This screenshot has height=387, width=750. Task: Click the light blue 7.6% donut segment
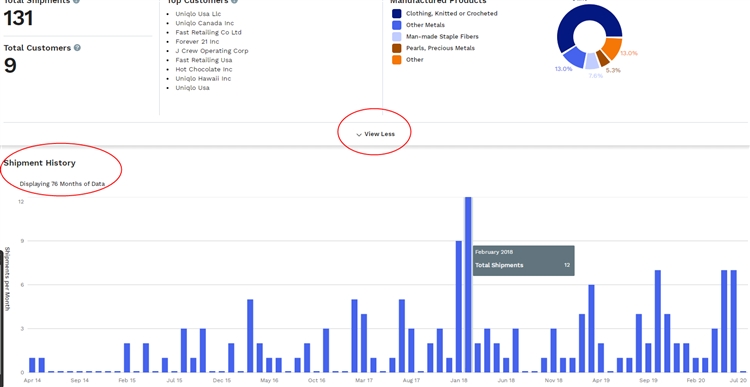point(592,62)
